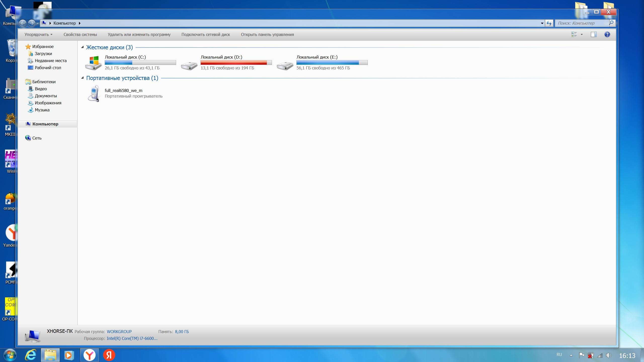Click the 16:13 clock in the taskbar
644x362 pixels.
(627, 355)
